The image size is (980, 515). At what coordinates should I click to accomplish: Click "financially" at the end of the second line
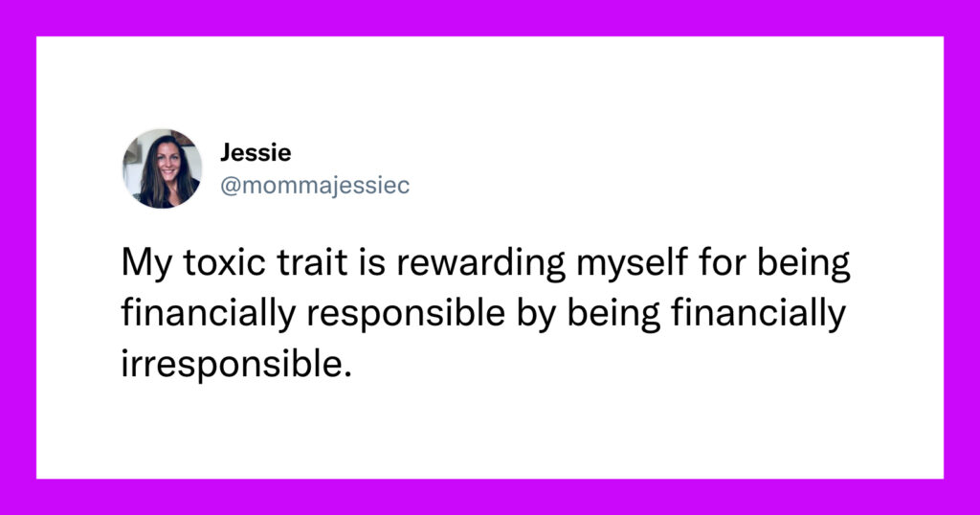click(759, 314)
